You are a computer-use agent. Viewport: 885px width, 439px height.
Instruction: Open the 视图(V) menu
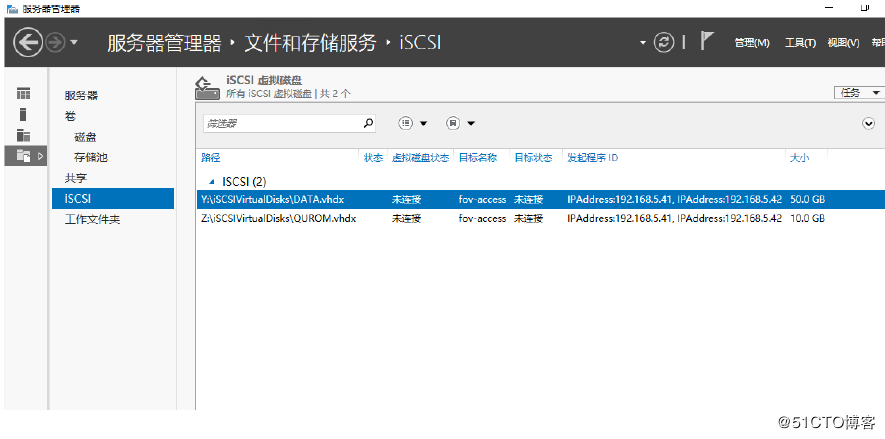tap(843, 43)
